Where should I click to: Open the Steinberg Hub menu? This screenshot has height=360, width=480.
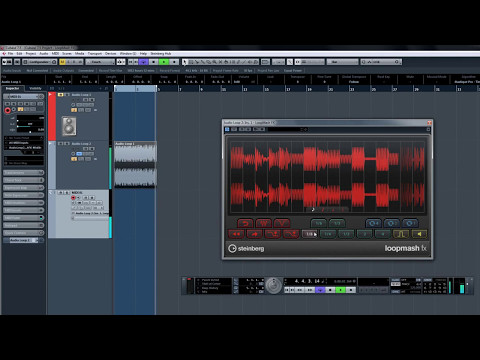pos(160,54)
